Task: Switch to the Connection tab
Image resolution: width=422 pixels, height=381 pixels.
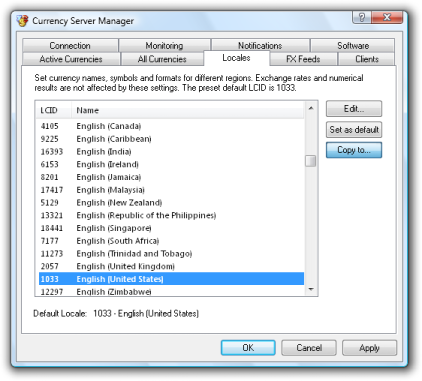Action: (70, 45)
